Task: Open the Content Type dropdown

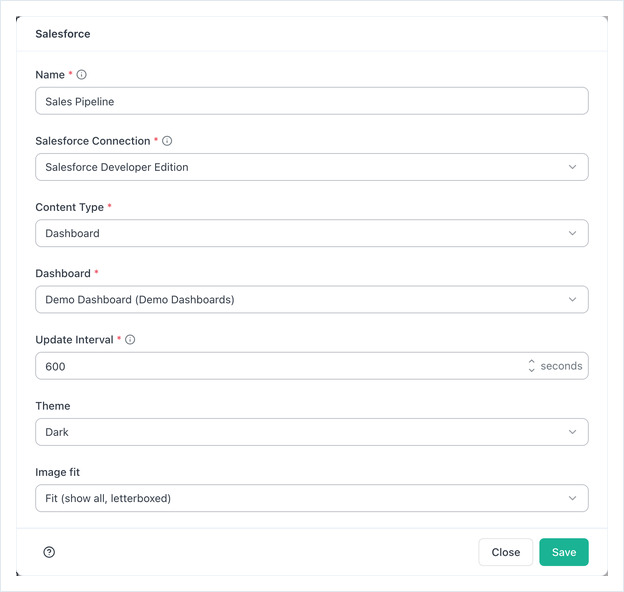Action: tap(312, 233)
